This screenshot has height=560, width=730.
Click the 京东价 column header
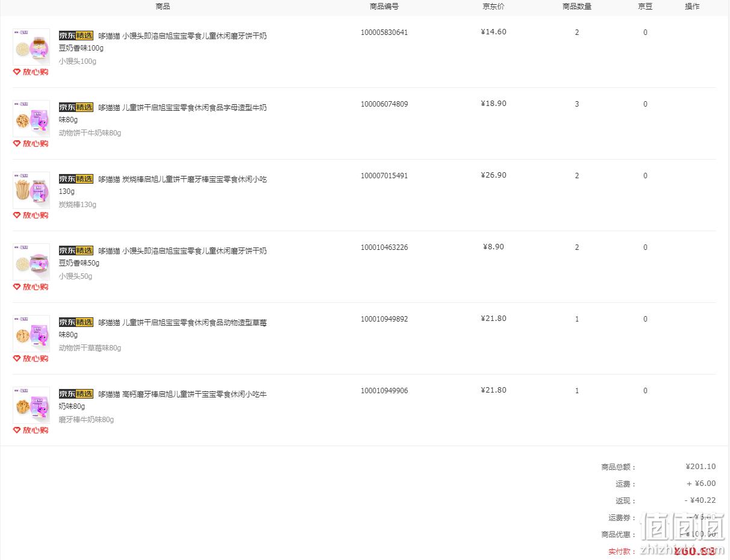(493, 7)
